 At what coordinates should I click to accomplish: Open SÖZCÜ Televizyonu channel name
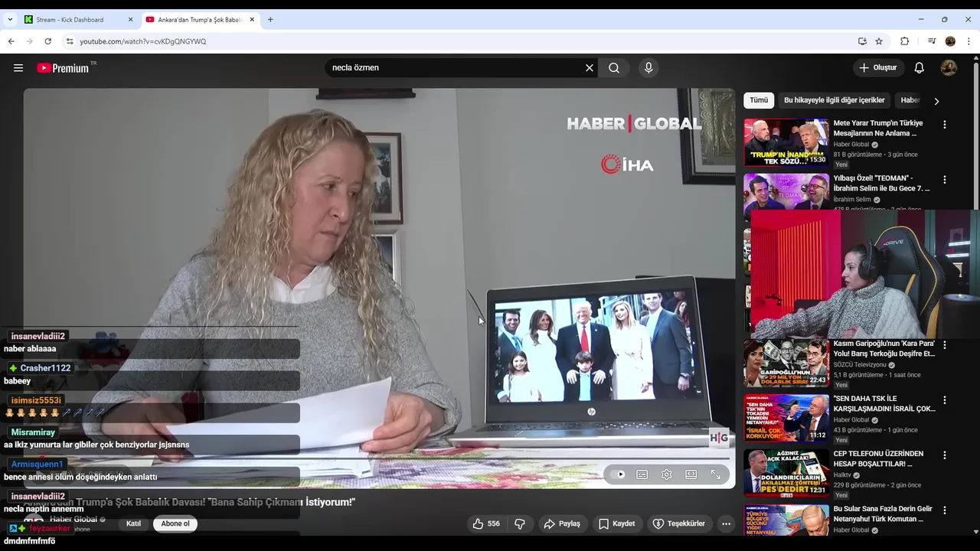pyautogui.click(x=860, y=364)
